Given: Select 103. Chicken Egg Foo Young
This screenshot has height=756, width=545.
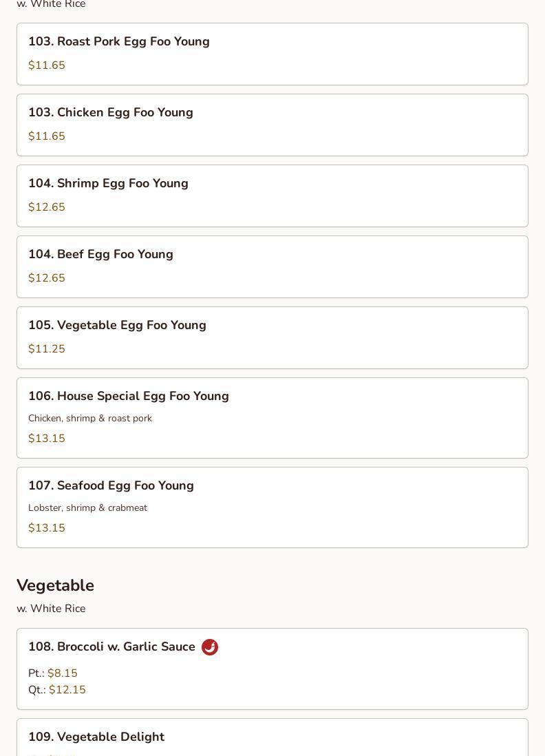Looking at the screenshot, I should [111, 113].
